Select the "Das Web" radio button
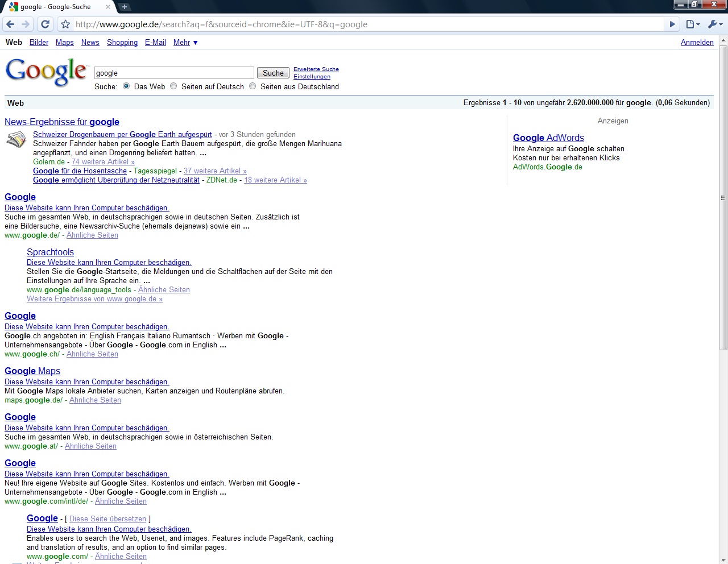Screen dimensions: 728x564 [x=126, y=86]
